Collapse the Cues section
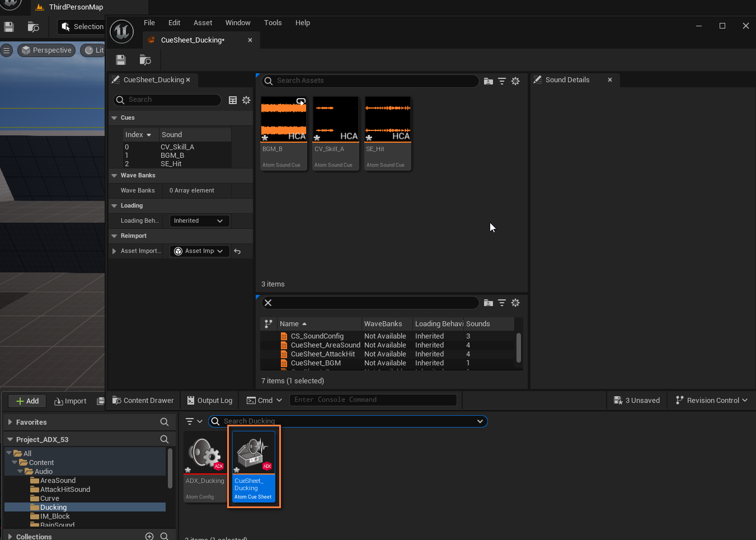Viewport: 756px width, 540px height. [114, 118]
